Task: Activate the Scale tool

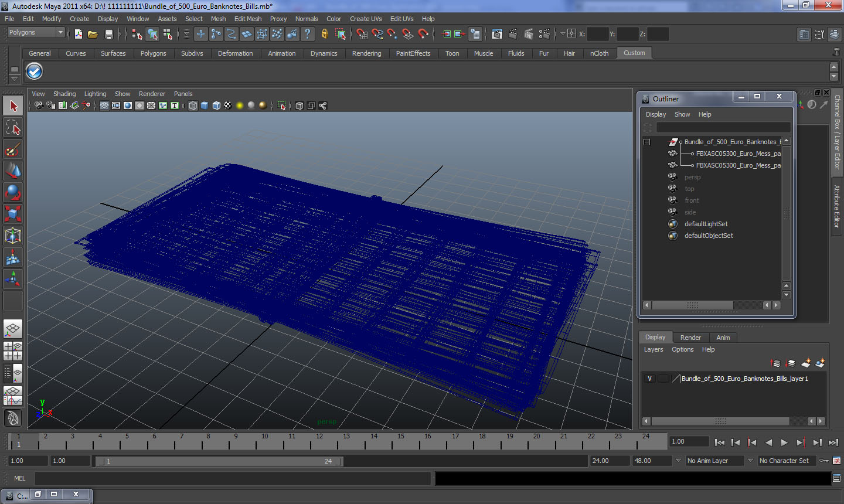Action: click(13, 214)
